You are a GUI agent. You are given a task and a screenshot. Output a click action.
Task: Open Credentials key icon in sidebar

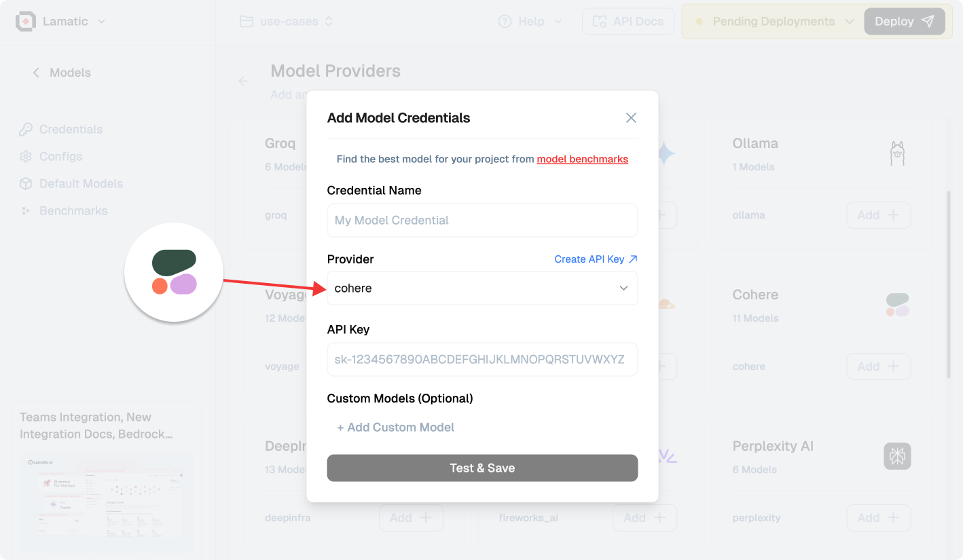click(x=26, y=130)
